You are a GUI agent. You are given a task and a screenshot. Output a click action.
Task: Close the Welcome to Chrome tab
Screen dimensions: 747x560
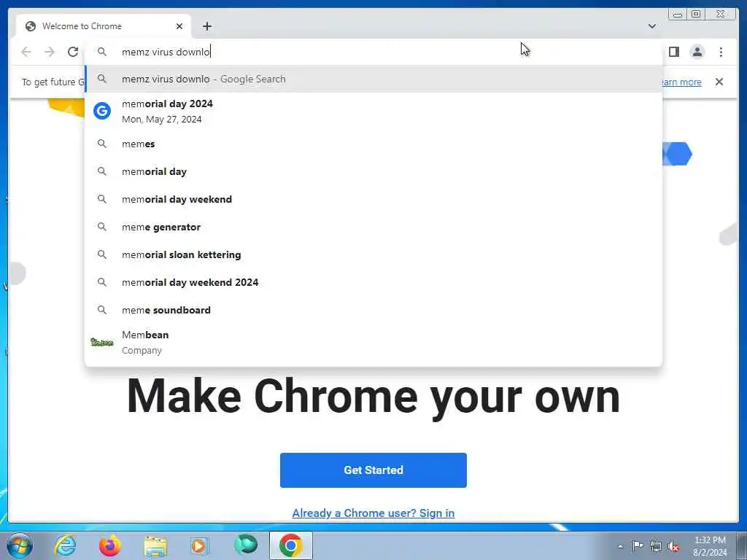[x=179, y=26]
